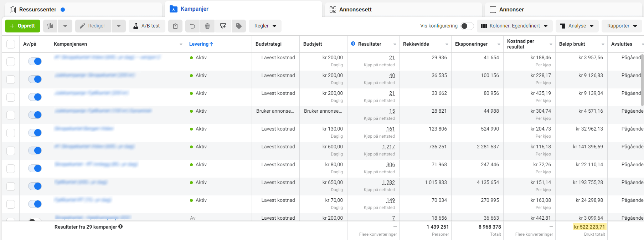Click the 8 968 378 total impressions
The height and width of the screenshot is (240, 644).
[x=490, y=227]
